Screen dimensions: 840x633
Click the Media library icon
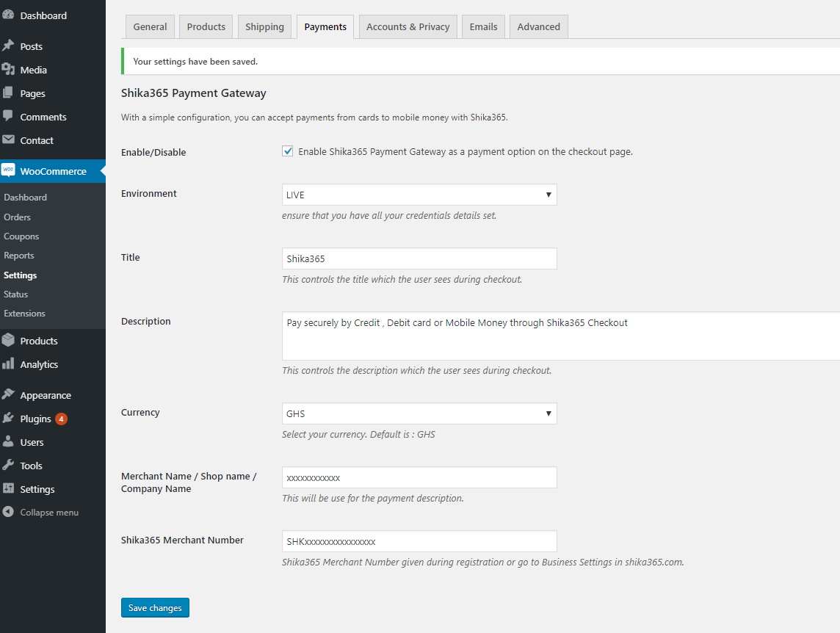click(8, 69)
